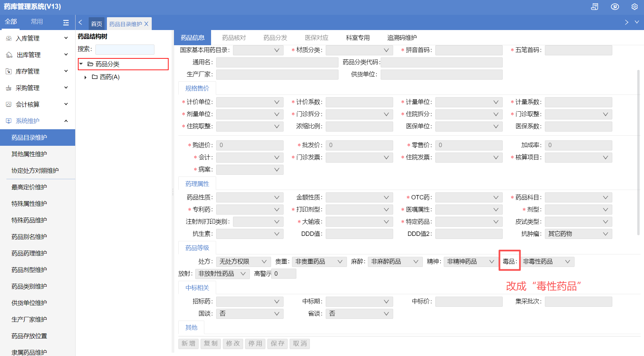Expand the 采购管理 menu chevron
Image resolution: width=644 pixels, height=356 pixels.
(x=66, y=88)
